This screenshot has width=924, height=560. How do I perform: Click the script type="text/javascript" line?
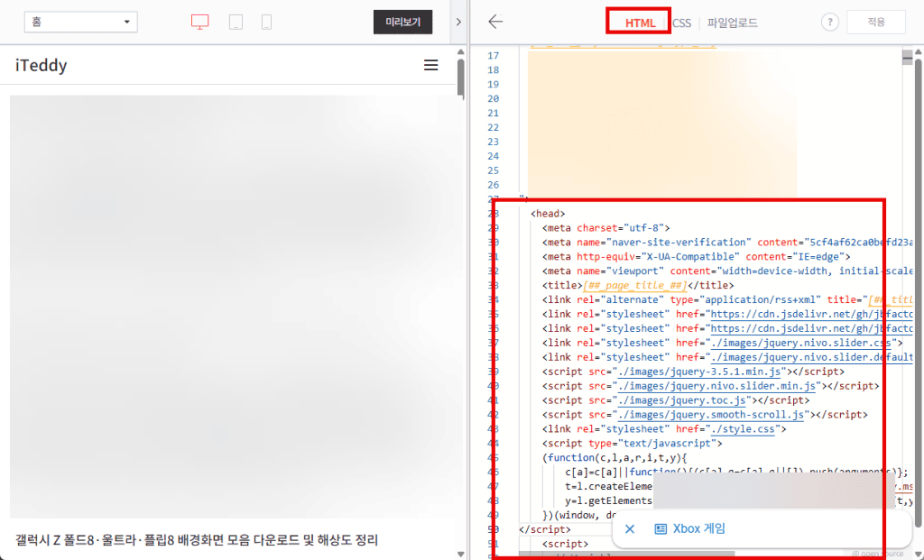point(633,444)
